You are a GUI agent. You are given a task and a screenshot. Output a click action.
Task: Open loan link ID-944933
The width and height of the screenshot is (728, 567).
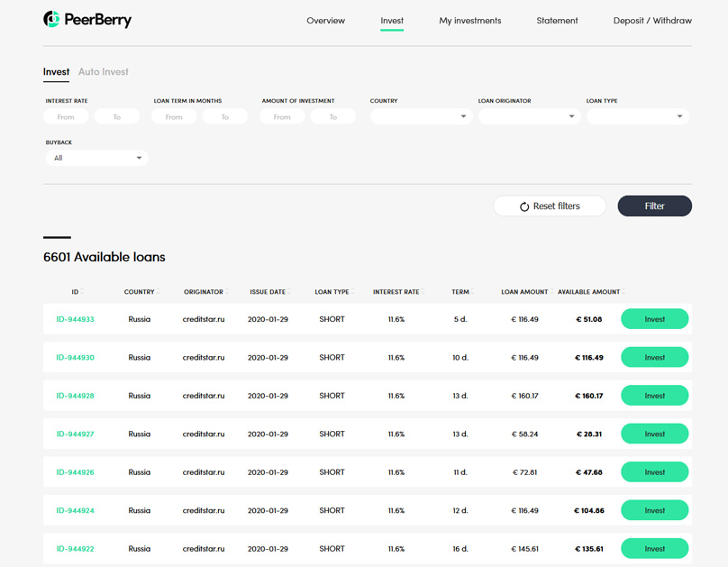coord(75,319)
